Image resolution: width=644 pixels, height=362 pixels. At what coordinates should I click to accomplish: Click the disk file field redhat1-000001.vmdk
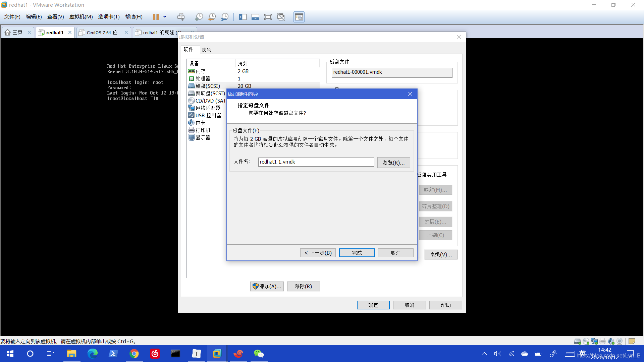(392, 72)
